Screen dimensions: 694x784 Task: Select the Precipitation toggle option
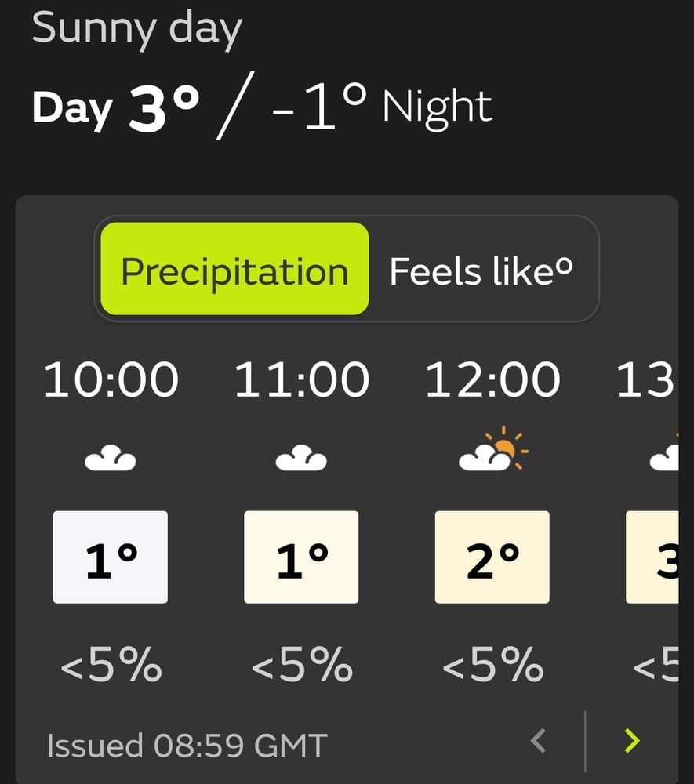(x=234, y=268)
